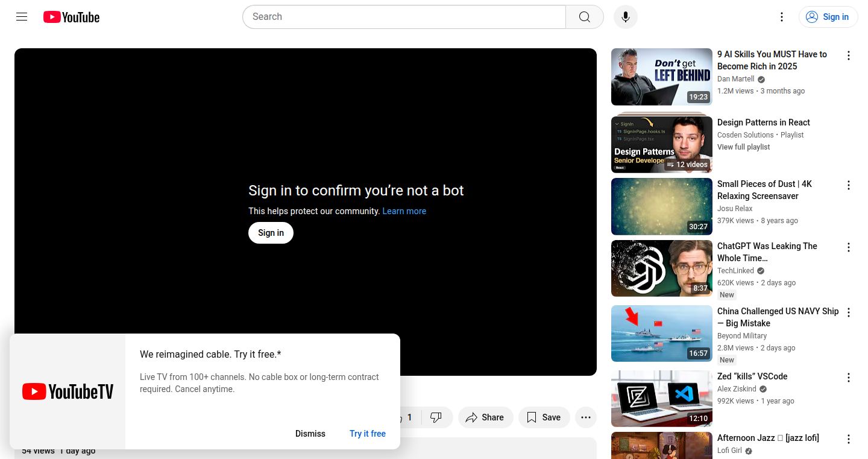Open the Learn more link
The height and width of the screenshot is (459, 868).
(404, 211)
